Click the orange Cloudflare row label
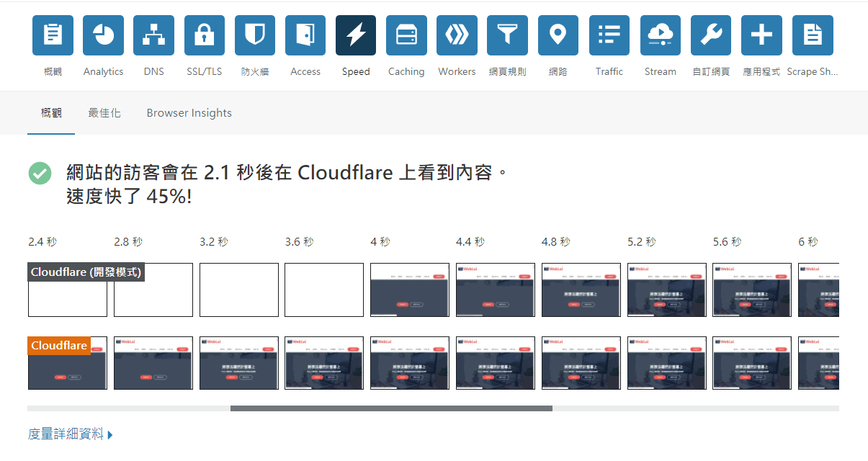Screen dimensions: 868x461 (x=59, y=346)
